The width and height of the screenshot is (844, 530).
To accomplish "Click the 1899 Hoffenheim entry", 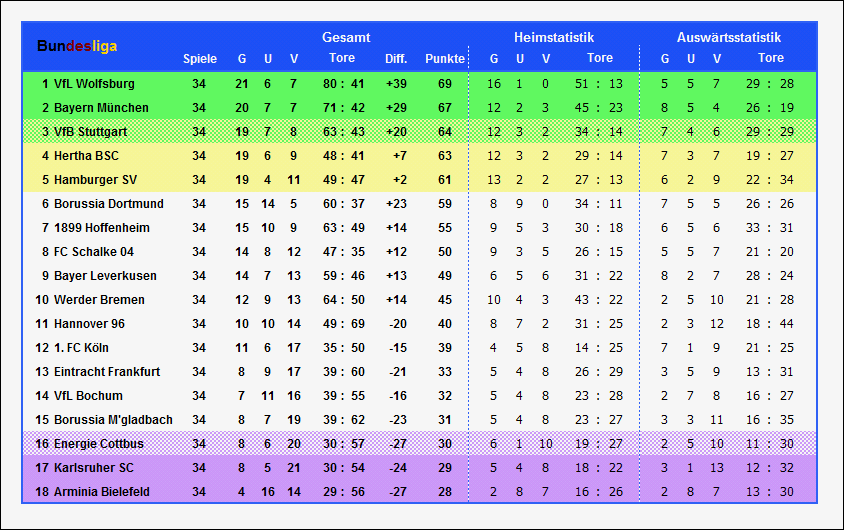I will coord(102,228).
